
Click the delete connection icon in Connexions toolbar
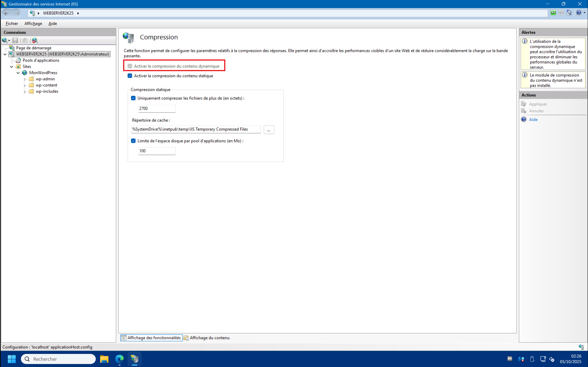pos(35,40)
